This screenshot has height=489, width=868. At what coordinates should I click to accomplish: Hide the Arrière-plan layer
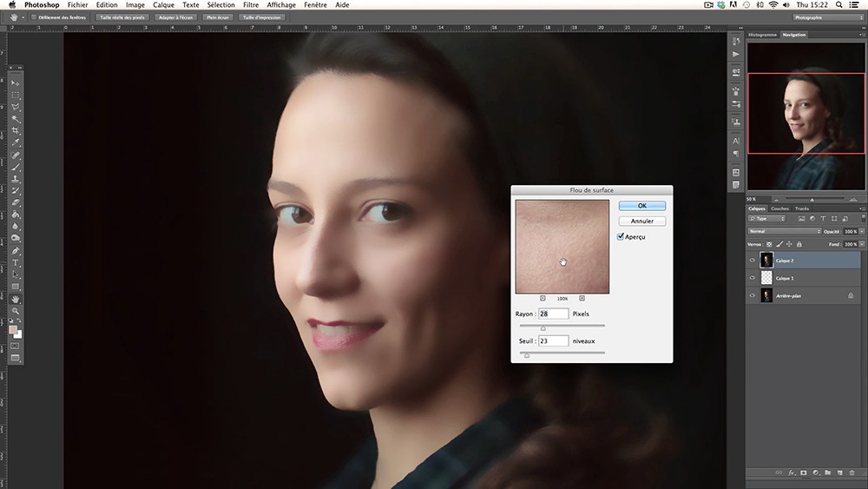point(752,295)
